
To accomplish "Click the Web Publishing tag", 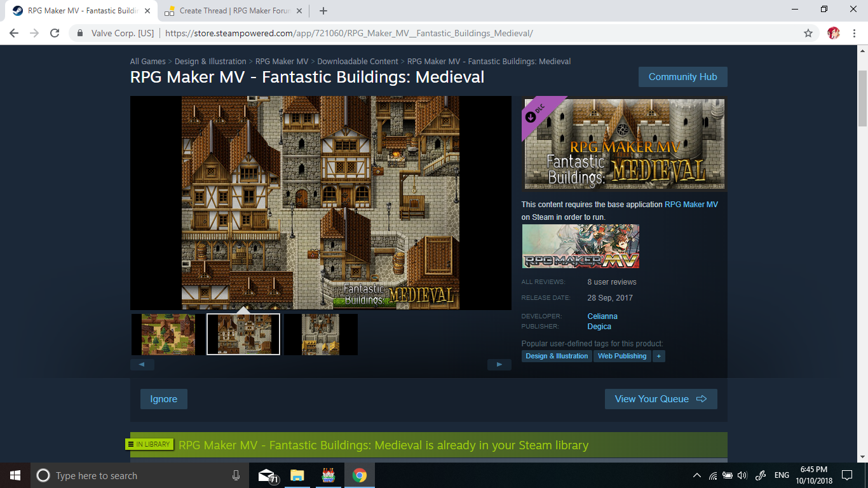I will click(x=622, y=356).
